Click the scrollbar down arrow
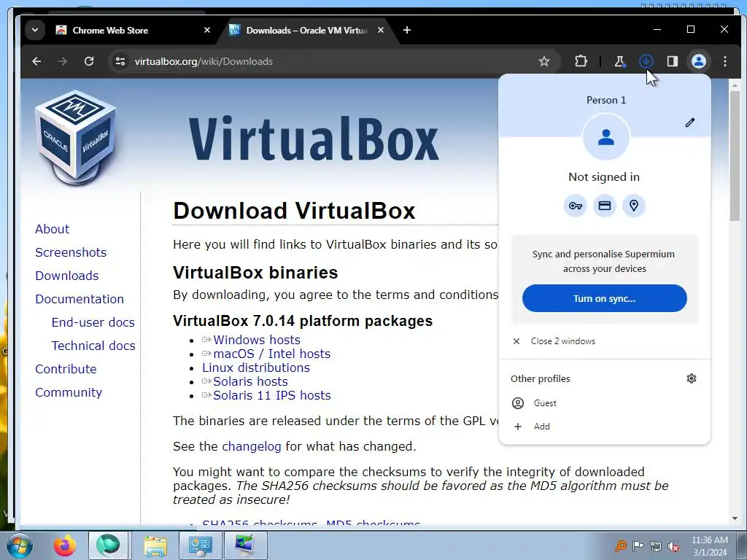747x560 pixels. click(735, 518)
